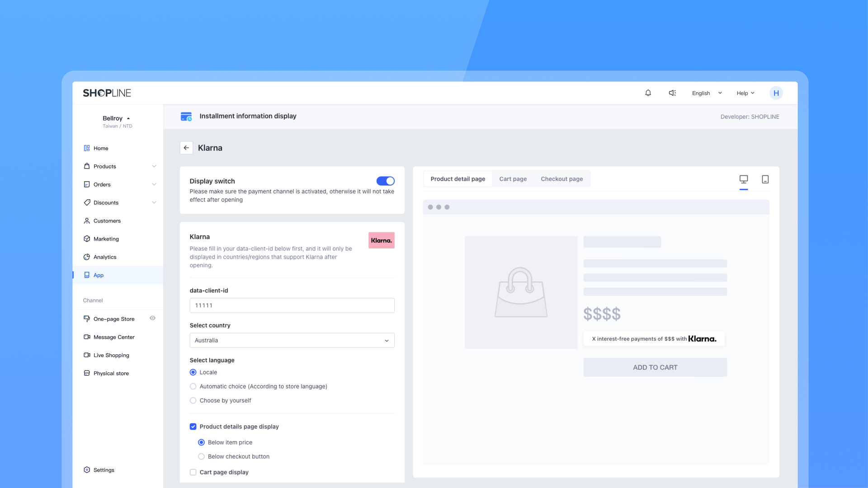Image resolution: width=868 pixels, height=488 pixels.
Task: Click the One-page Store eye icon
Action: point(153,318)
